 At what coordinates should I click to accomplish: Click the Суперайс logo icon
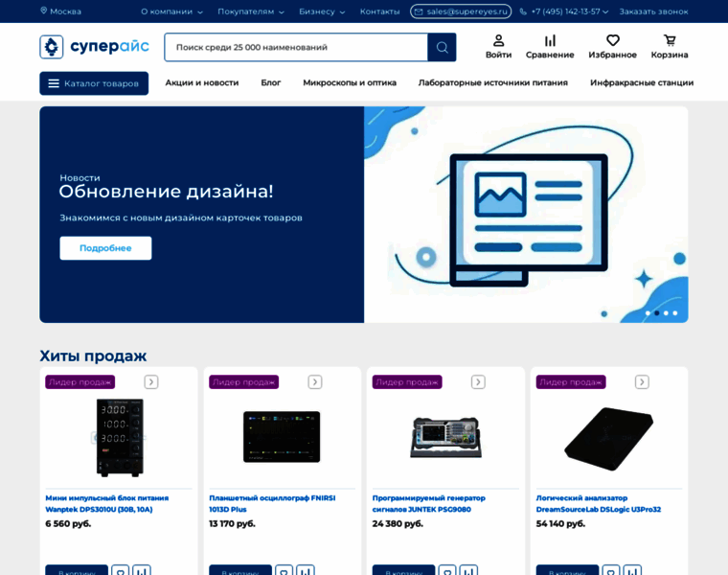tap(51, 46)
